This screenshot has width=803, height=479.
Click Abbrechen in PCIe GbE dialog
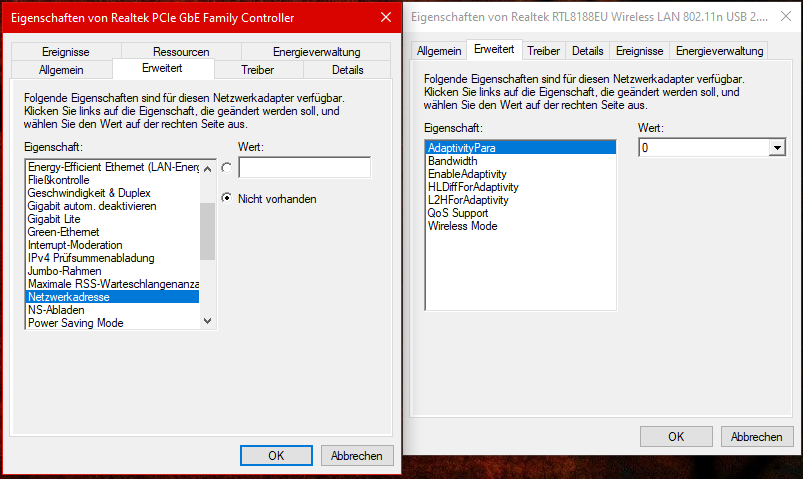click(356, 455)
